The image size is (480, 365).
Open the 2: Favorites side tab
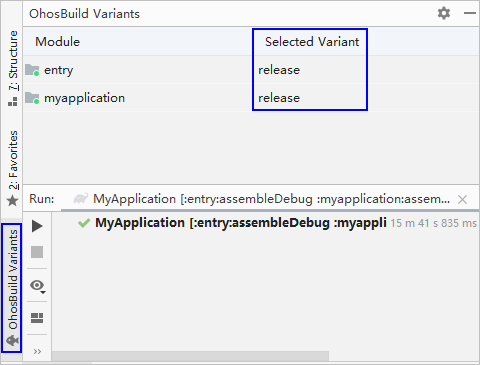[x=12, y=168]
